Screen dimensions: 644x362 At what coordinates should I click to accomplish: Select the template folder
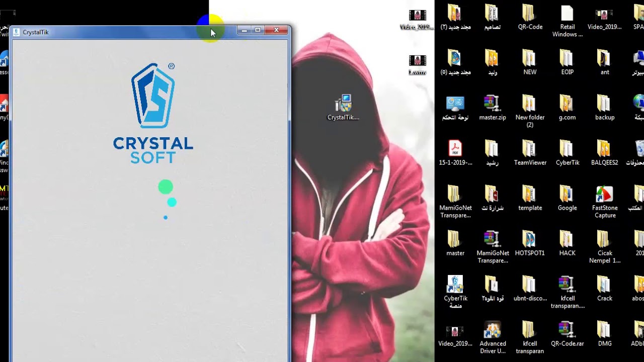[530, 199]
